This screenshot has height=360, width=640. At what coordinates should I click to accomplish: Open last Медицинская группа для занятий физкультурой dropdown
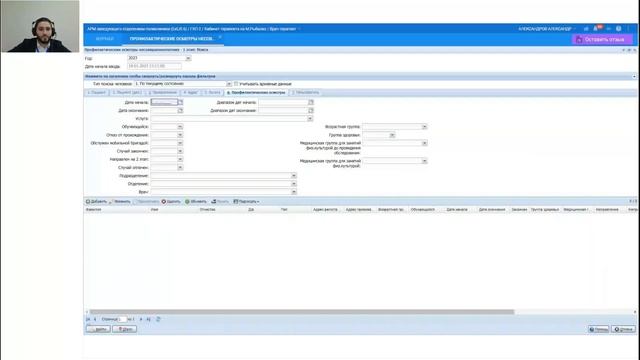point(424,161)
